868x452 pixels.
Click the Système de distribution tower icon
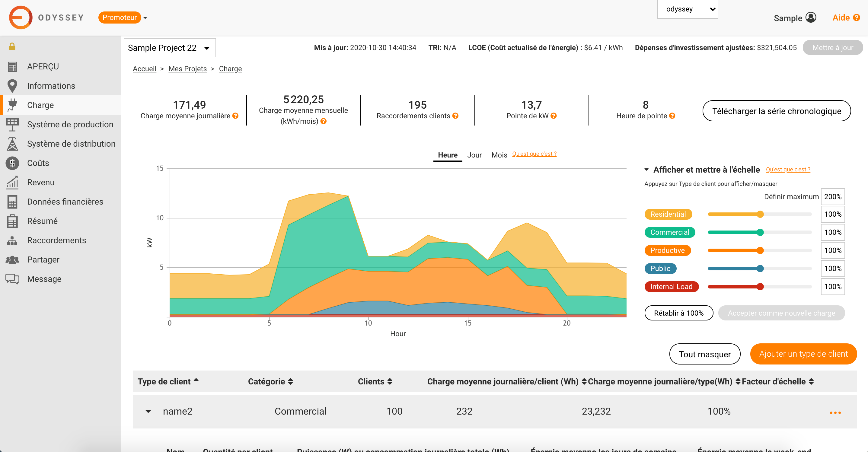12,144
